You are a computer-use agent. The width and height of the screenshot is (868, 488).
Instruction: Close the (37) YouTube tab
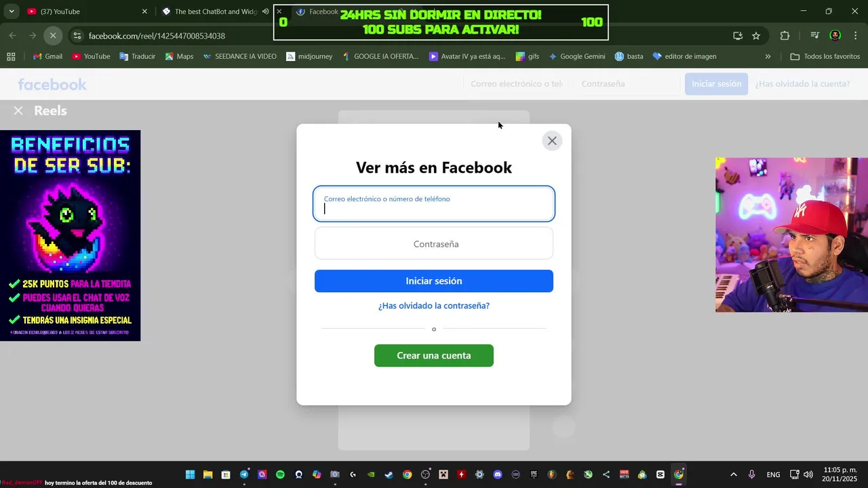coord(144,12)
